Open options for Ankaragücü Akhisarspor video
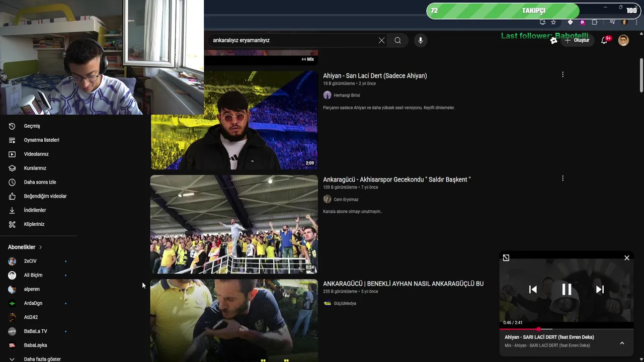Viewport: 644px width, 362px height. (x=562, y=178)
